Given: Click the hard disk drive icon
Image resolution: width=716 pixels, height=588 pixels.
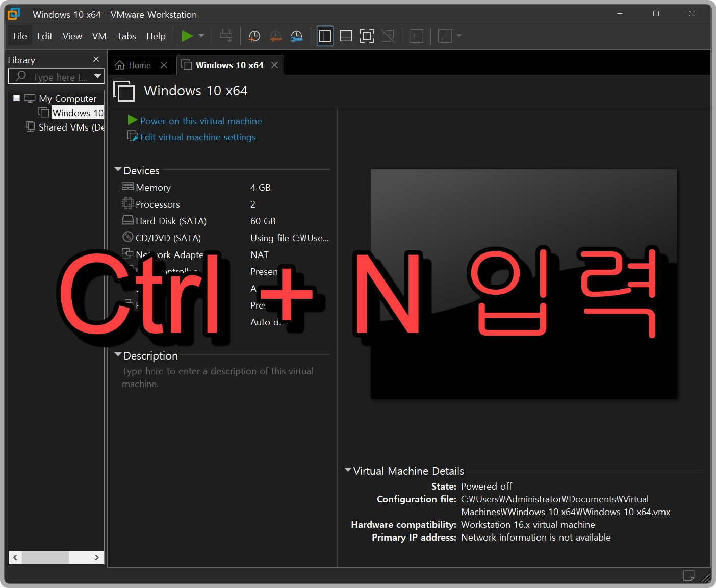Looking at the screenshot, I should tap(127, 220).
